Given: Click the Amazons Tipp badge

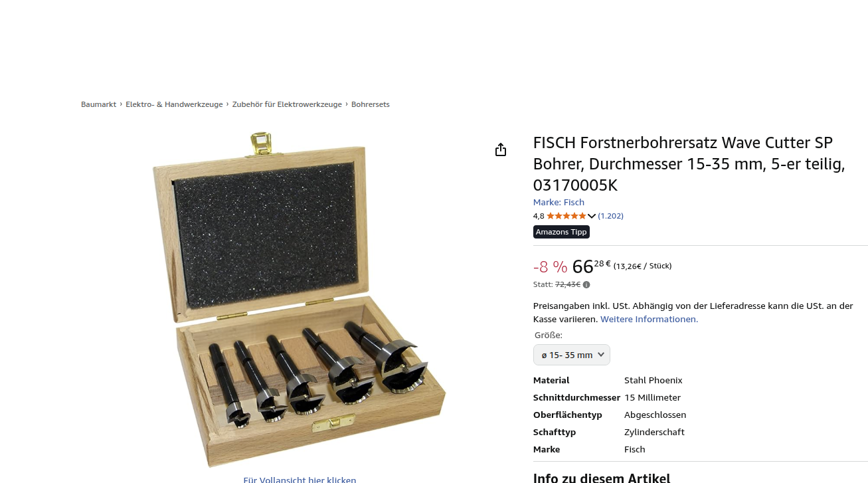Looking at the screenshot, I should (x=561, y=232).
